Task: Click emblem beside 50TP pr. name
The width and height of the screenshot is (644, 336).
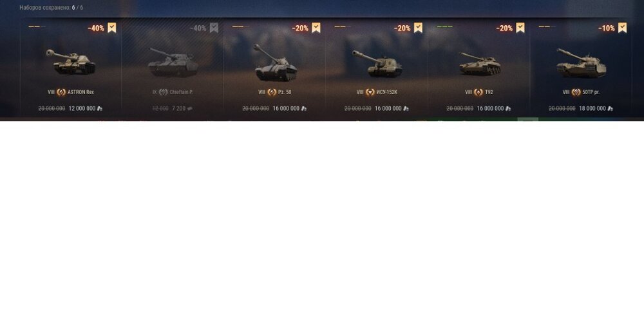Action: pyautogui.click(x=576, y=92)
